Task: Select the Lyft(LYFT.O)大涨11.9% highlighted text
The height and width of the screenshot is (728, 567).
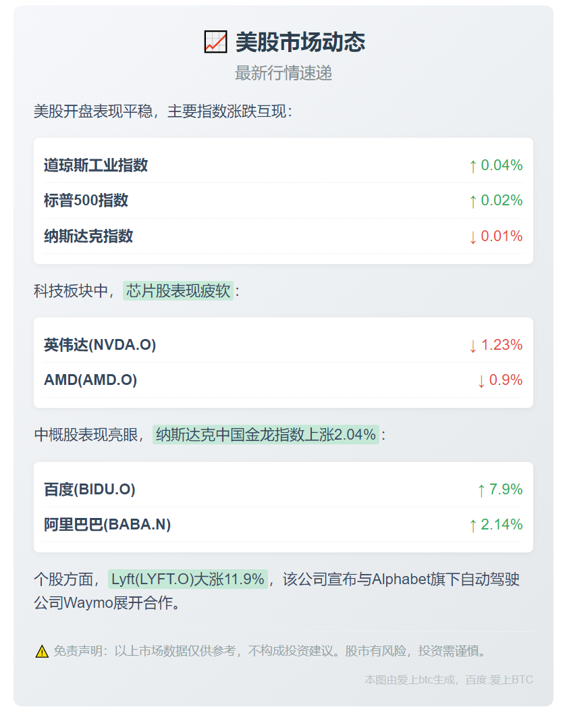Action: point(188,579)
